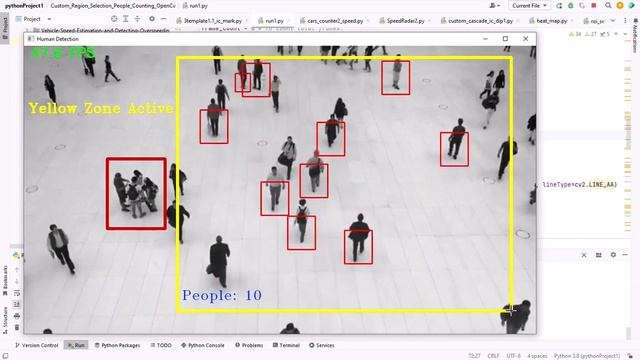This screenshot has width=640, height=360.
Task: Click the red Stop button in toolbar
Action: pyautogui.click(x=594, y=6)
